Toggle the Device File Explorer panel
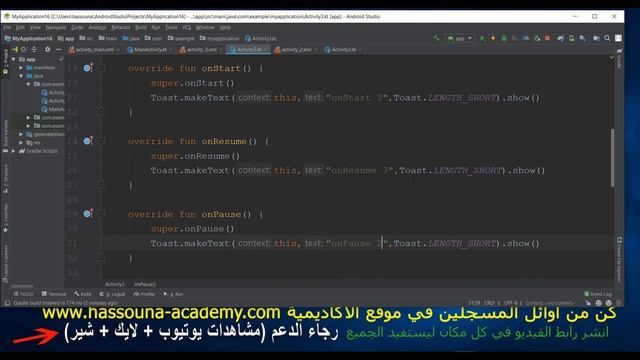Image resolution: width=640 pixels, height=360 pixels. coord(619,259)
